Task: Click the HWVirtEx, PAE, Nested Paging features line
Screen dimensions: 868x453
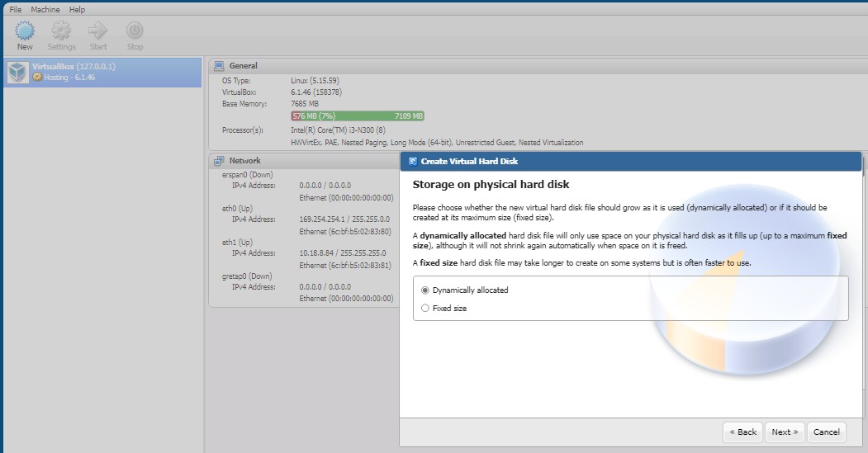Action: [438, 143]
